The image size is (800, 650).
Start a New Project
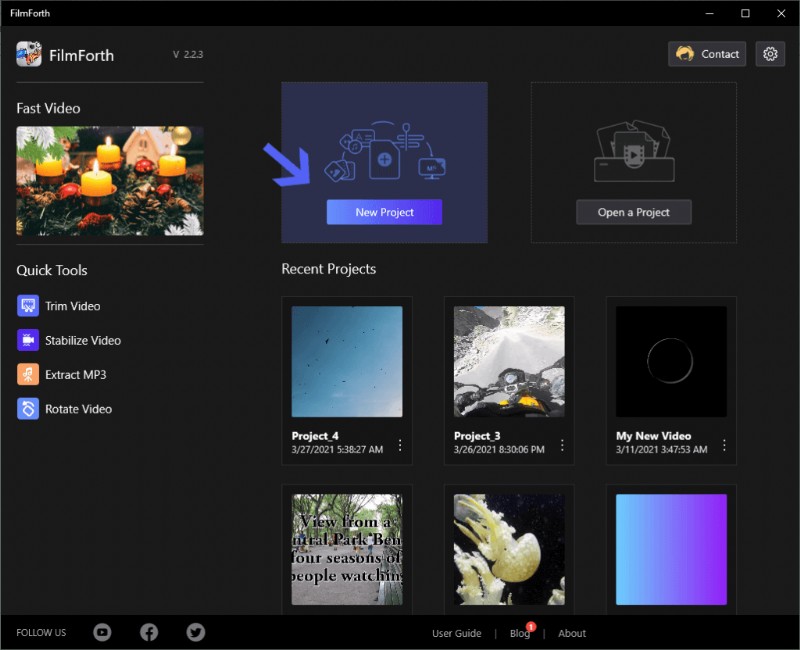tap(384, 212)
